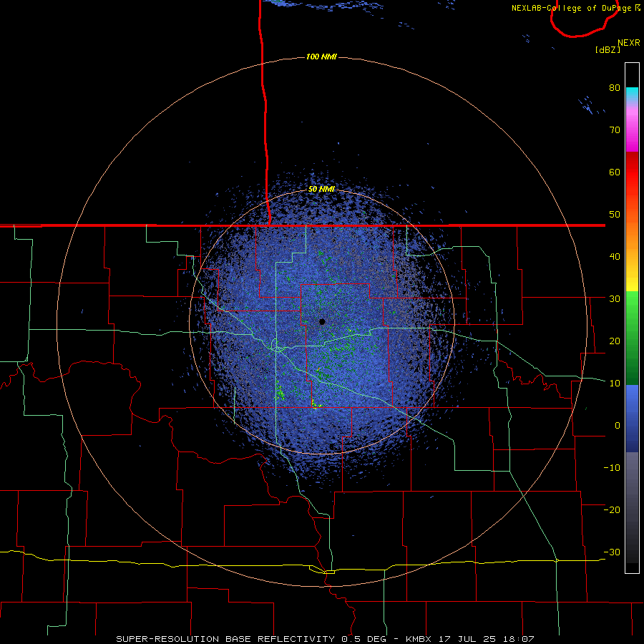644x644 pixels.
Task: Click the 0 value on the dBZ scale
Action: pyautogui.click(x=618, y=426)
